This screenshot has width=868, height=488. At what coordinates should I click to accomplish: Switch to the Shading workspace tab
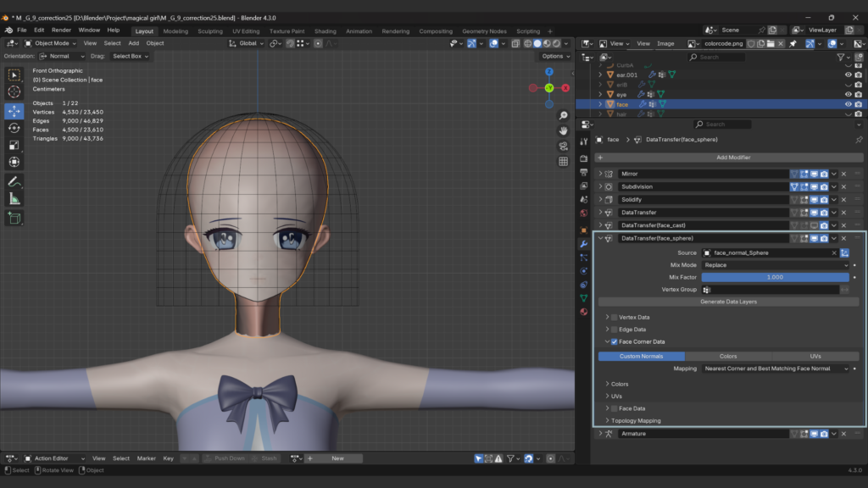(325, 30)
